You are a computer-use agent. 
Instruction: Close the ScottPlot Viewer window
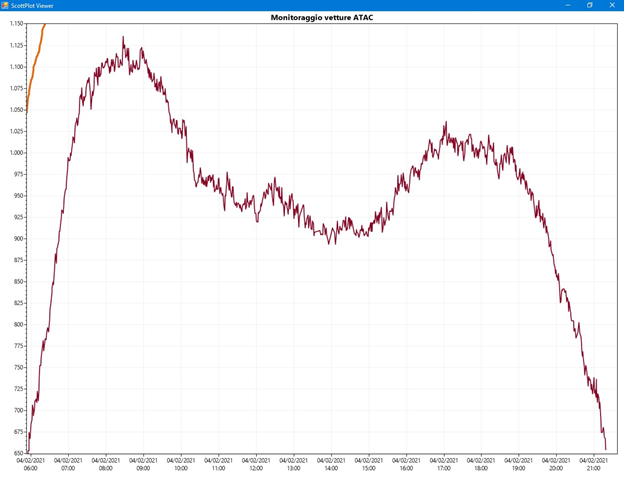click(x=613, y=5)
